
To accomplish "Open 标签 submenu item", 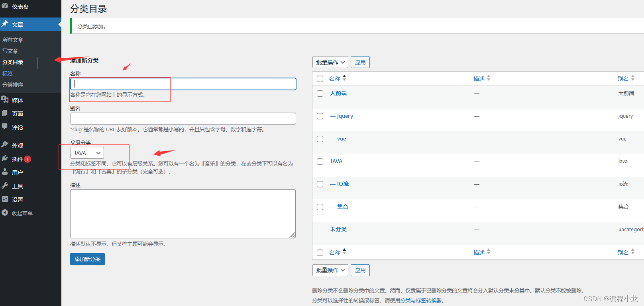I will point(8,74).
